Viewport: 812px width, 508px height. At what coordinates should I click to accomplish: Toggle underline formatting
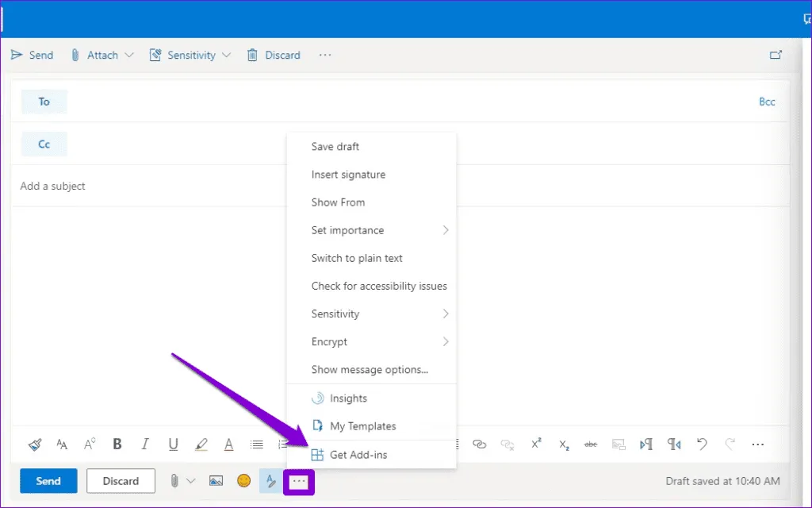click(173, 444)
